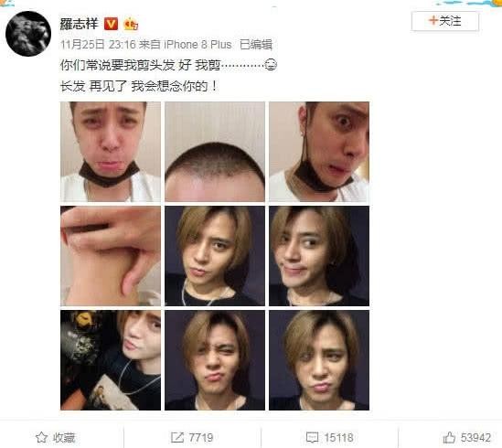
Task: Open the bottom-right long hair selfie thumbnail
Action: point(319,360)
